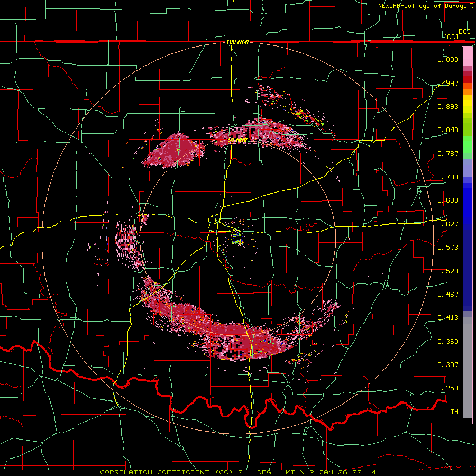Image resolution: width=476 pixels, height=476 pixels.
Task: Pick the bright green swatch in color scale
Action: coord(467,144)
